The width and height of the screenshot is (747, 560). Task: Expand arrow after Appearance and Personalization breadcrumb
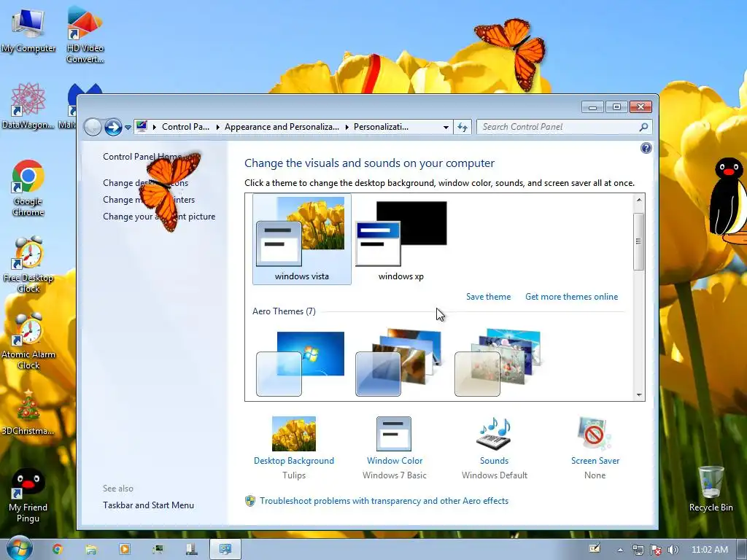tap(347, 127)
